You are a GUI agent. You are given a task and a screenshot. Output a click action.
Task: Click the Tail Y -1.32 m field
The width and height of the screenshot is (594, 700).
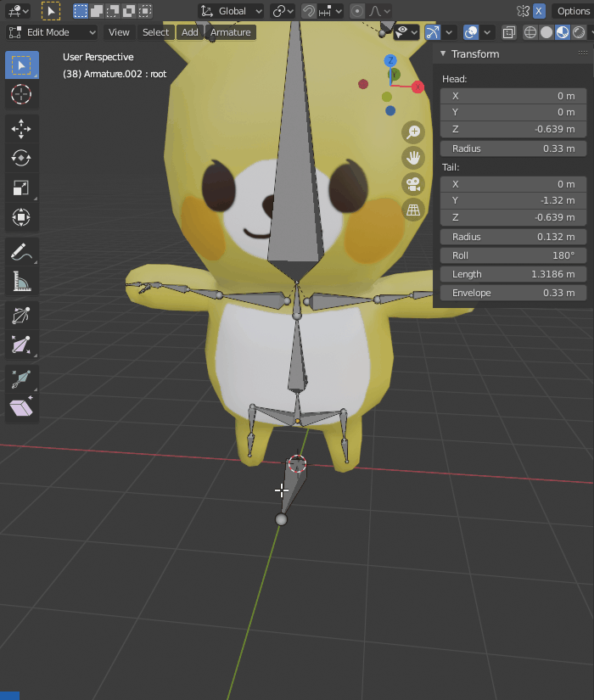click(x=513, y=200)
